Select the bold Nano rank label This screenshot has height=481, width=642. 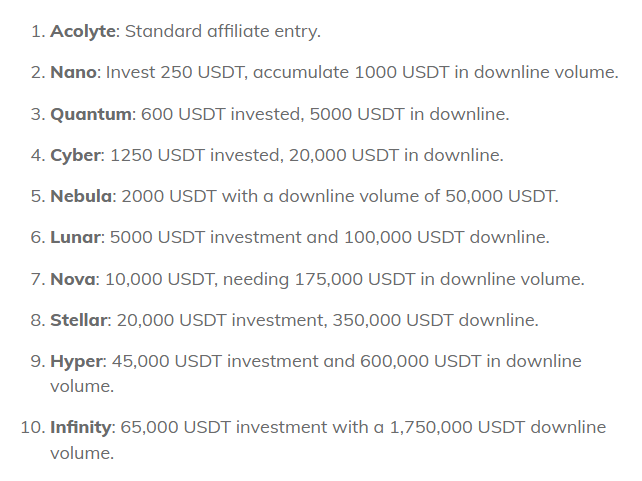tap(73, 72)
